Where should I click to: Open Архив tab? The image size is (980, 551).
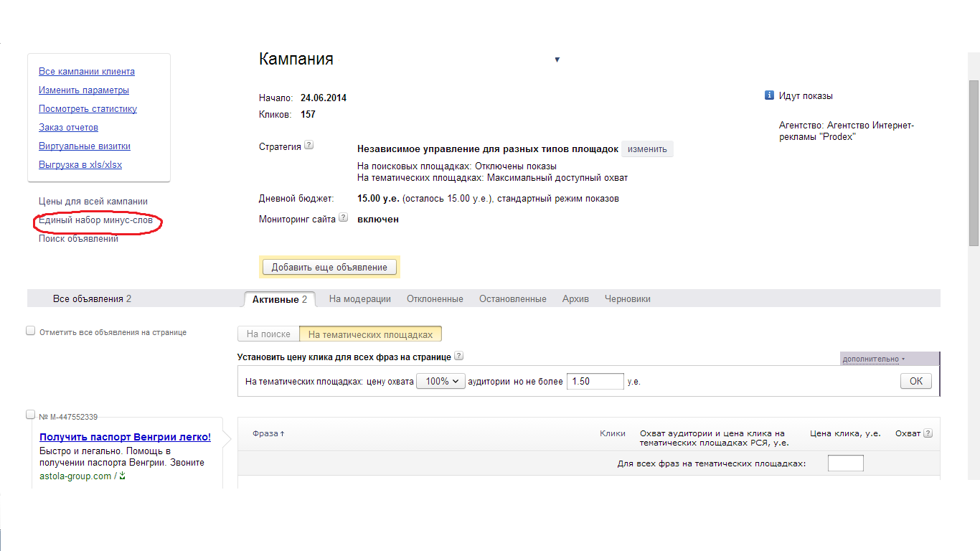click(575, 299)
